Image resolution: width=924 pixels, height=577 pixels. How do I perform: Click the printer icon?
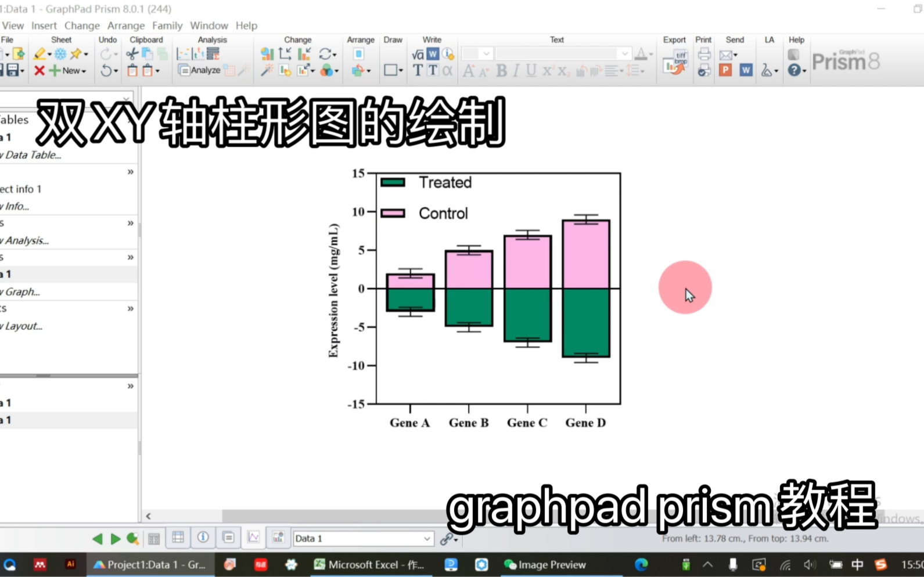(704, 54)
